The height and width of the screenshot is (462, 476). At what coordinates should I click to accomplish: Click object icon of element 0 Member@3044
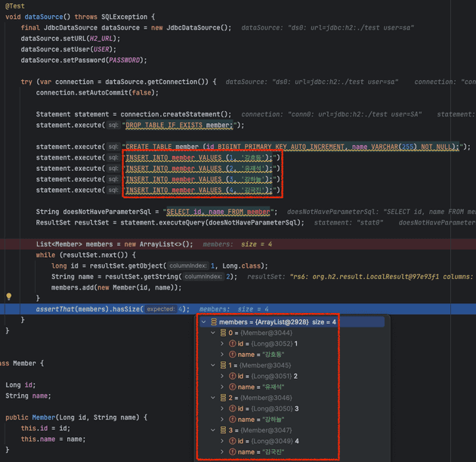tap(223, 333)
